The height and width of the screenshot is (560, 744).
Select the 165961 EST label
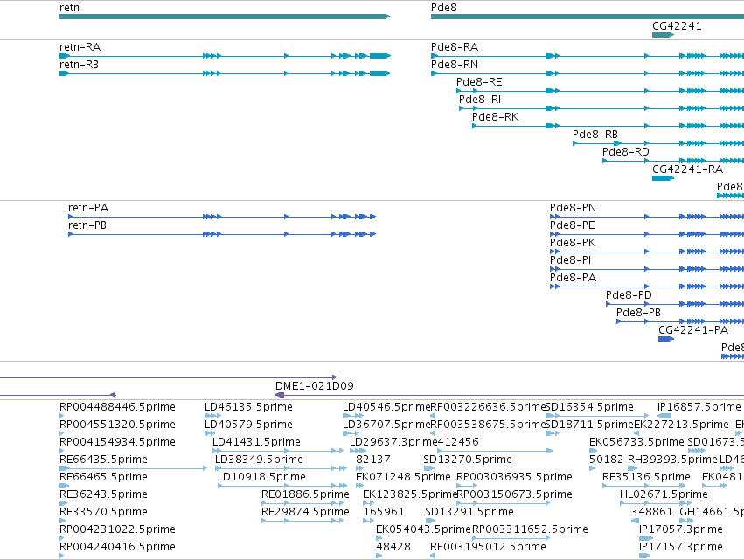(384, 512)
